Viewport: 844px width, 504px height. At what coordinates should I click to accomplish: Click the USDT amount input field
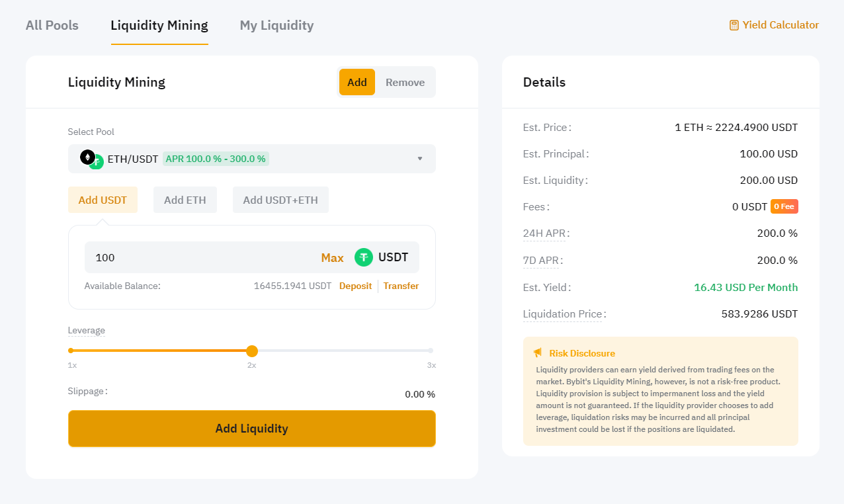click(x=198, y=257)
